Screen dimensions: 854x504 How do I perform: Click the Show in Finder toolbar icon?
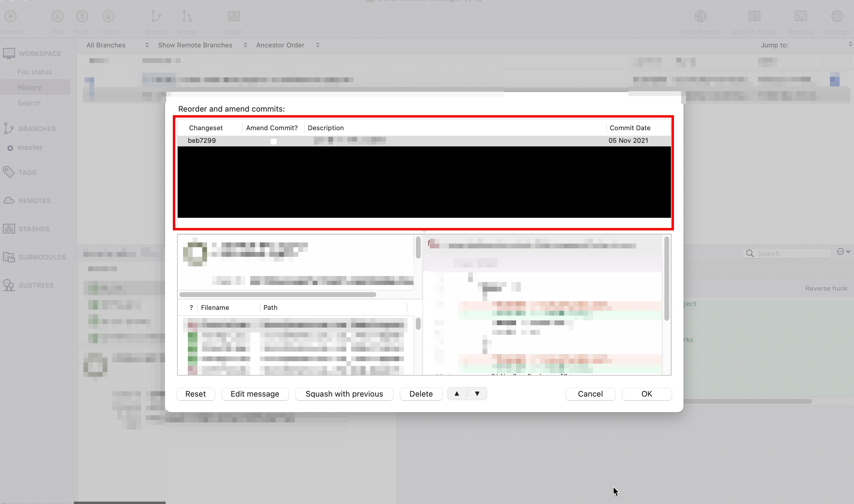tap(754, 16)
